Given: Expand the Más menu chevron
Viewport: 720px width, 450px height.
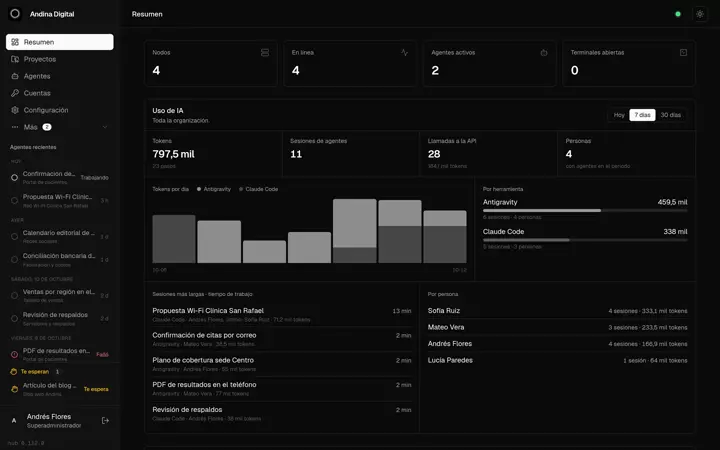Looking at the screenshot, I should tap(105, 127).
